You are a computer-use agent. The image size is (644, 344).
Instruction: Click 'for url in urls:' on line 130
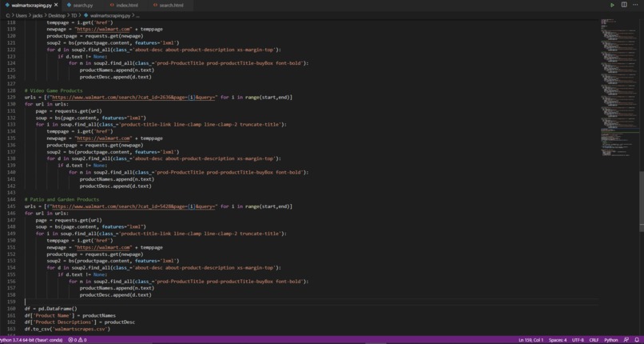(46, 104)
